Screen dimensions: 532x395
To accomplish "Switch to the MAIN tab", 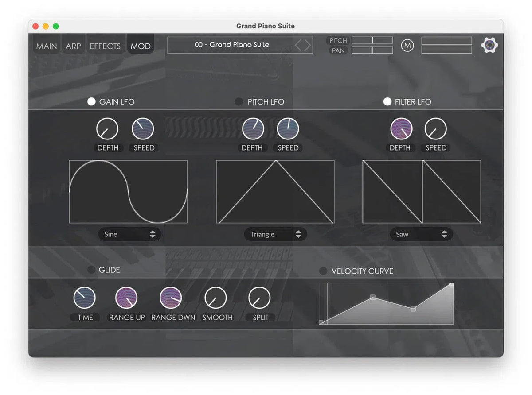I will click(46, 45).
